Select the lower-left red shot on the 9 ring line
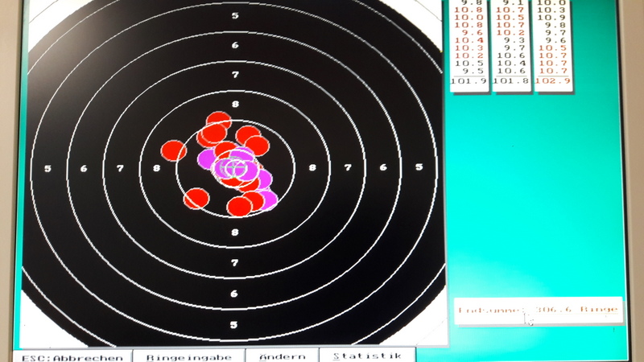 196,198
